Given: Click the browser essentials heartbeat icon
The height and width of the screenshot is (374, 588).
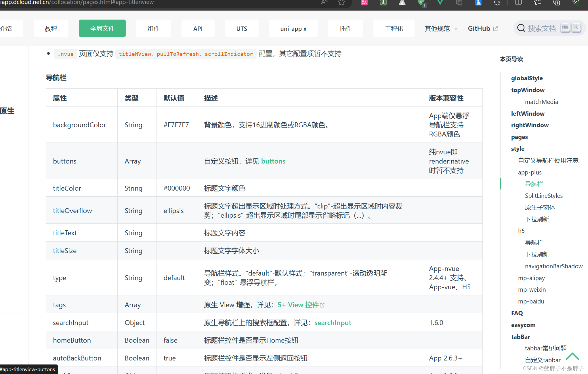Looking at the screenshot, I should click(575, 2).
